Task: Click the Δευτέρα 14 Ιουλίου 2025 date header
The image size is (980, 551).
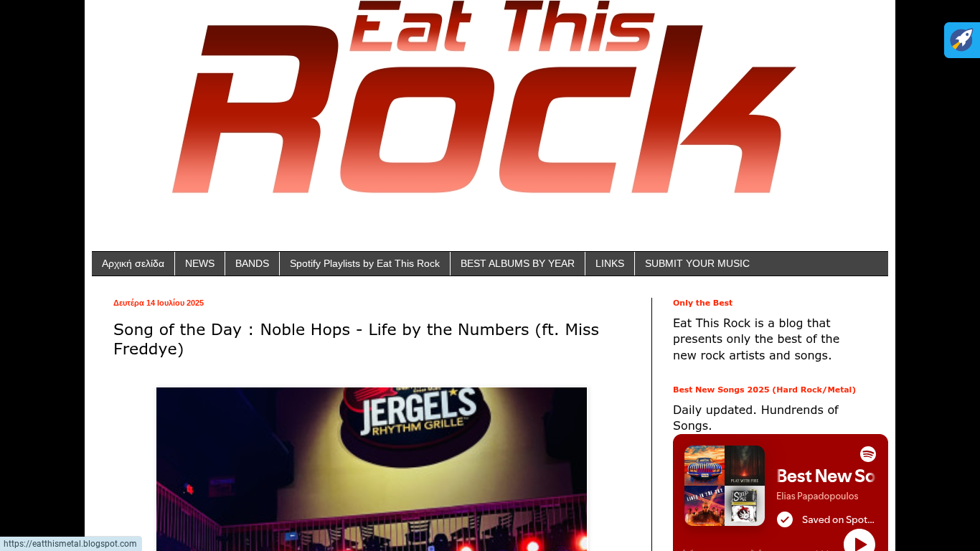Action: [159, 303]
